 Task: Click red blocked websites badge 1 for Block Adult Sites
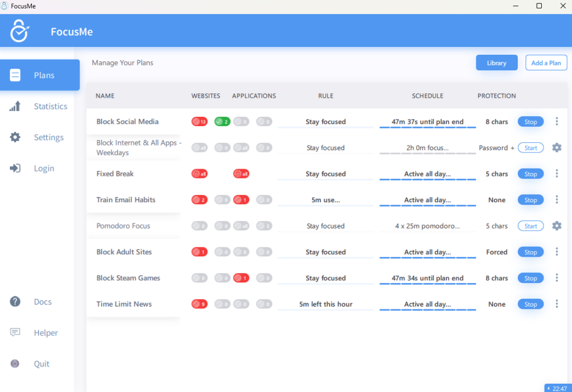click(x=199, y=252)
